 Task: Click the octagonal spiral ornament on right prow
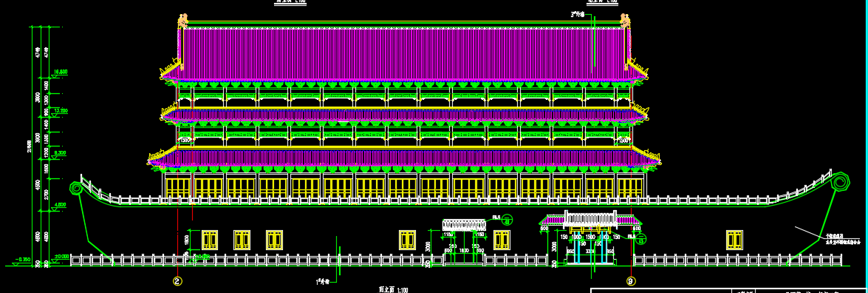[841, 182]
